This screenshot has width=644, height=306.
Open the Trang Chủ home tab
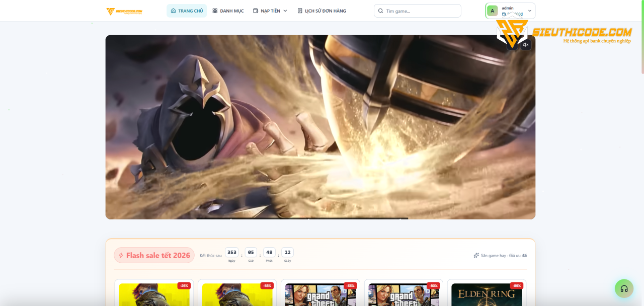click(187, 11)
